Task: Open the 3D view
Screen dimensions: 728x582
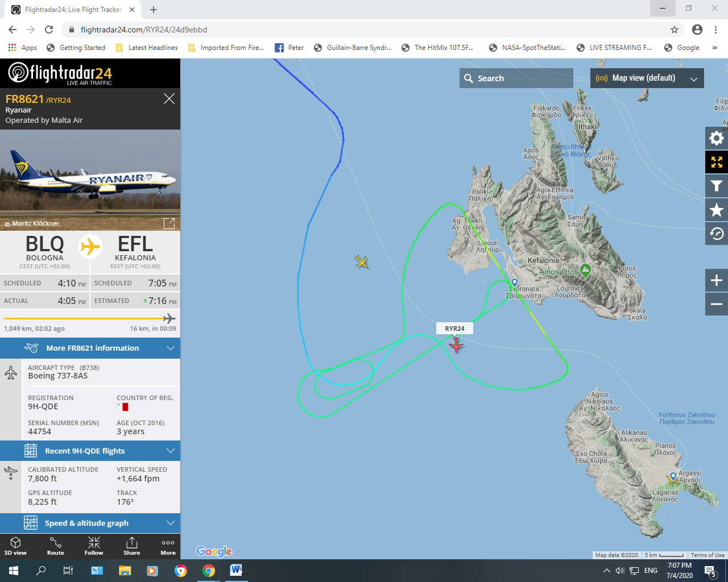Action: (15, 546)
